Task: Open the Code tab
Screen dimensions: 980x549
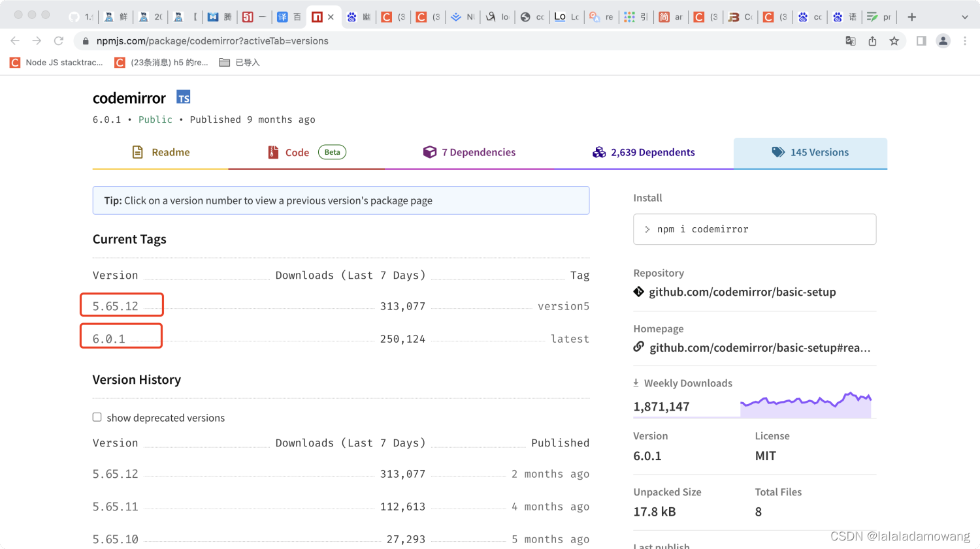Action: [x=306, y=152]
